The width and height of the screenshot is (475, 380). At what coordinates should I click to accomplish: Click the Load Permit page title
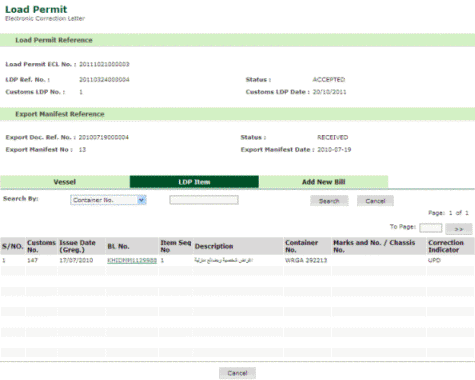click(36, 9)
